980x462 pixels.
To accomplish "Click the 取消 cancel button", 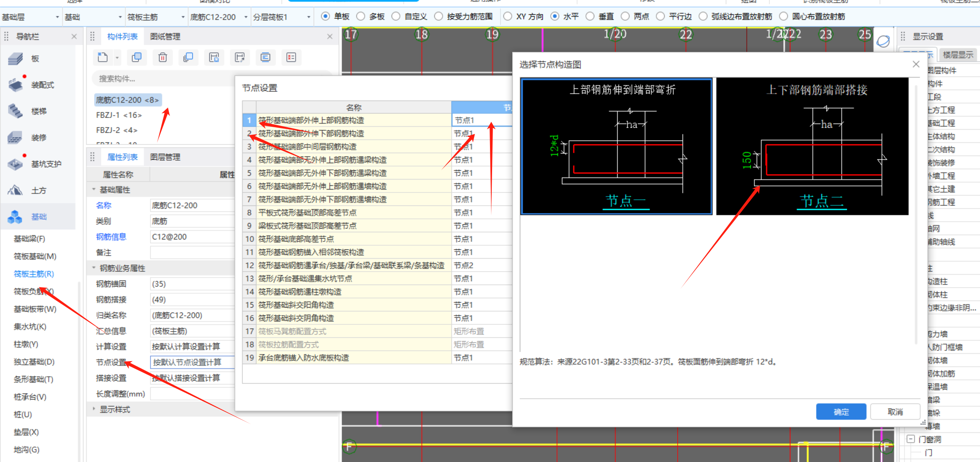I will tap(895, 412).
